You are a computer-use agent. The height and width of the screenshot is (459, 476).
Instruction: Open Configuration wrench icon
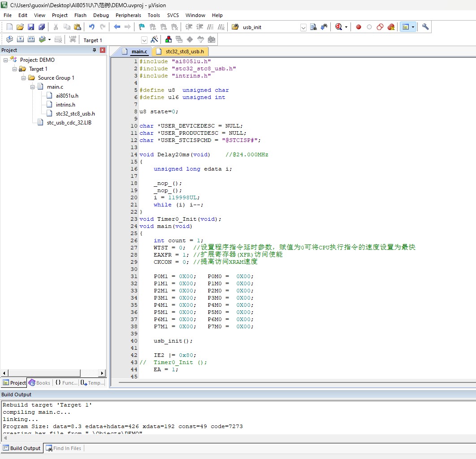(x=425, y=27)
